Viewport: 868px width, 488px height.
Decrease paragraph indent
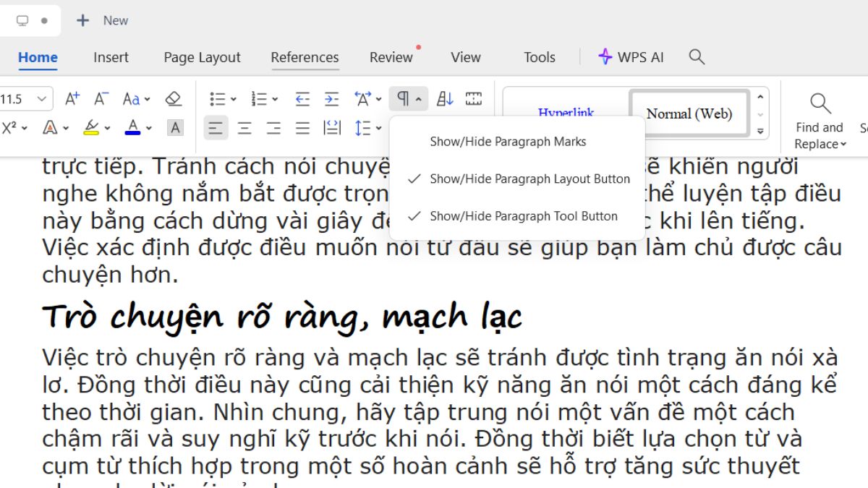[x=303, y=99]
